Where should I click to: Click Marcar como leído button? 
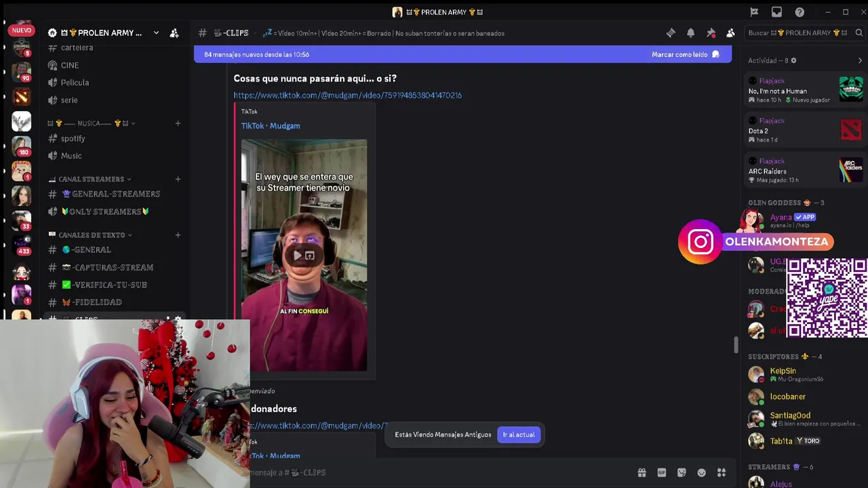685,54
